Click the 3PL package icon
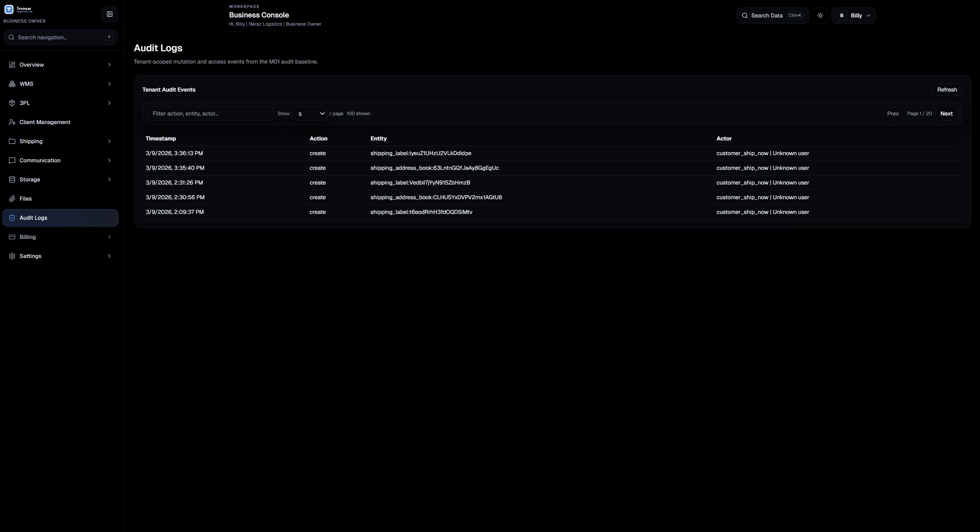 point(12,103)
